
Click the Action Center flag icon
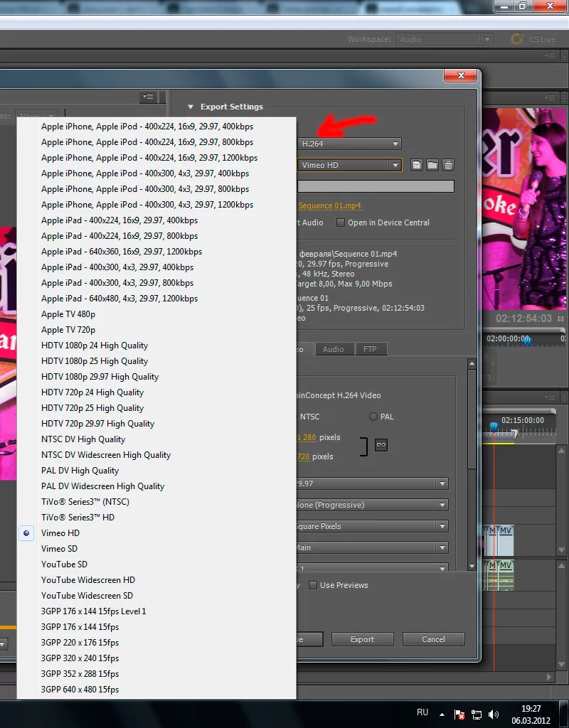click(459, 714)
